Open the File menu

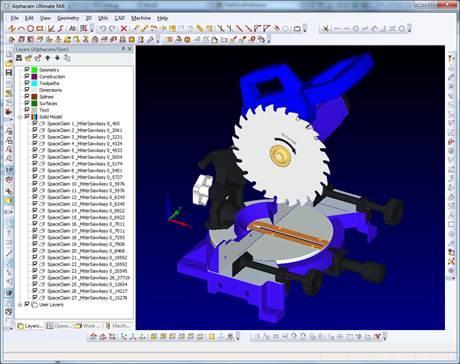point(14,18)
